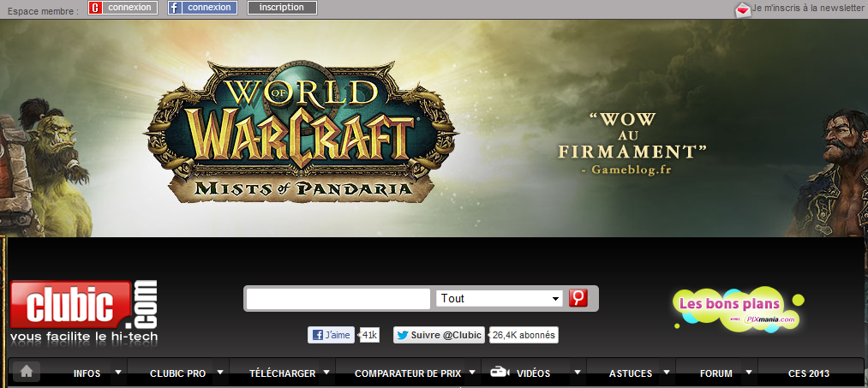The height and width of the screenshot is (388, 868).
Task: Open the FORUM menu
Action: click(x=715, y=373)
